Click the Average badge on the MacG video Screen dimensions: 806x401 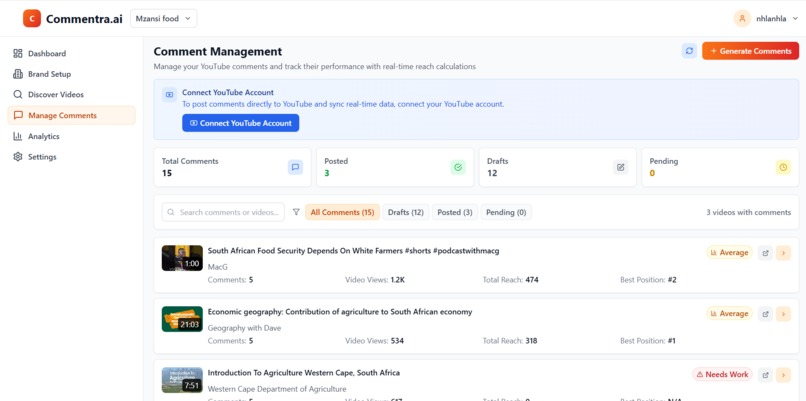click(x=729, y=252)
